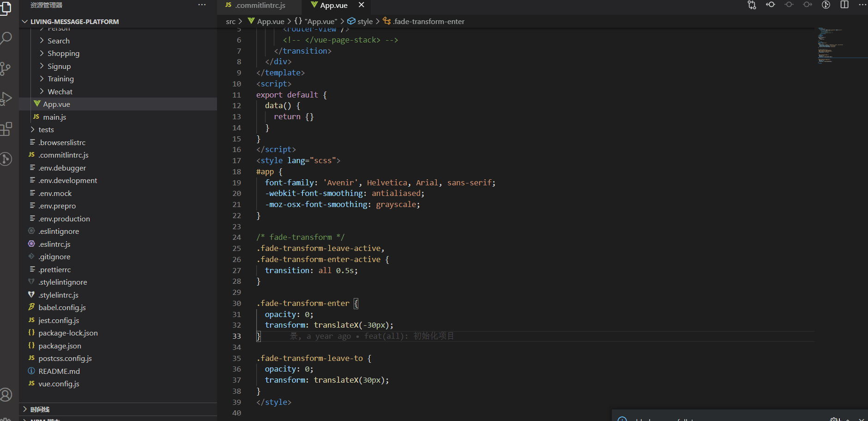The height and width of the screenshot is (421, 868).
Task: Open the .env.development file
Action: coord(118,181)
